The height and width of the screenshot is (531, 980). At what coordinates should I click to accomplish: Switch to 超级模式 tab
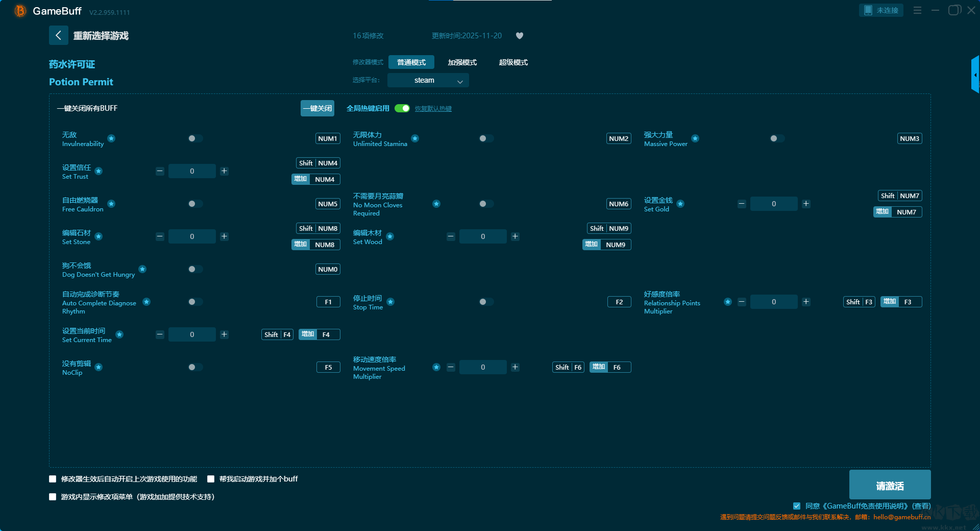[513, 62]
